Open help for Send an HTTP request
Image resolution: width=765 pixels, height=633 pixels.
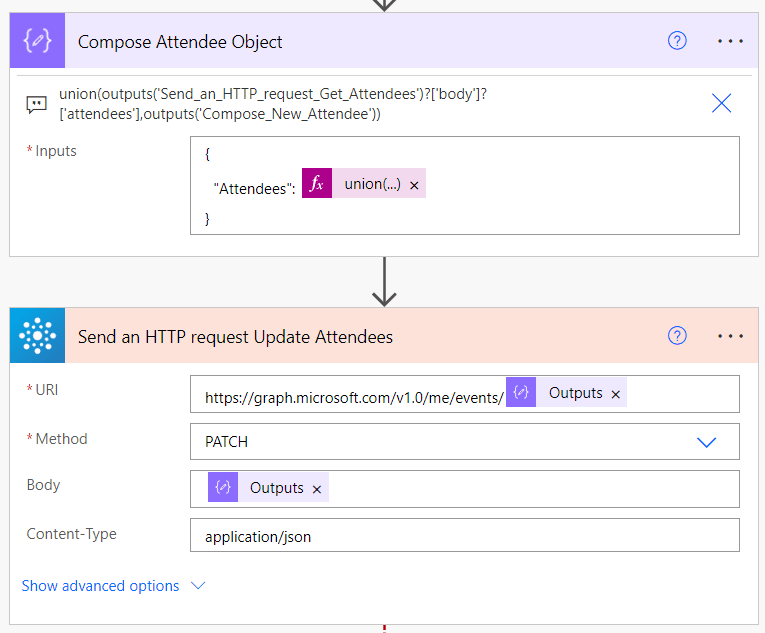[x=677, y=336]
